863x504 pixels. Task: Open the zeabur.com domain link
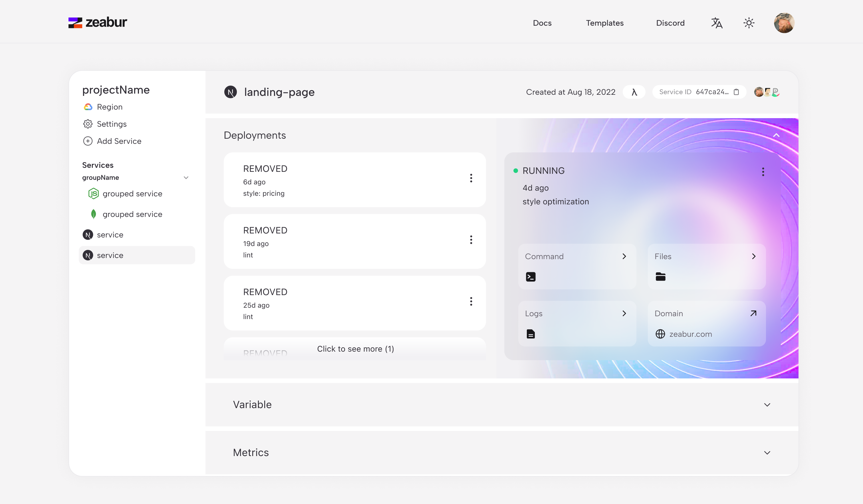[x=691, y=334]
